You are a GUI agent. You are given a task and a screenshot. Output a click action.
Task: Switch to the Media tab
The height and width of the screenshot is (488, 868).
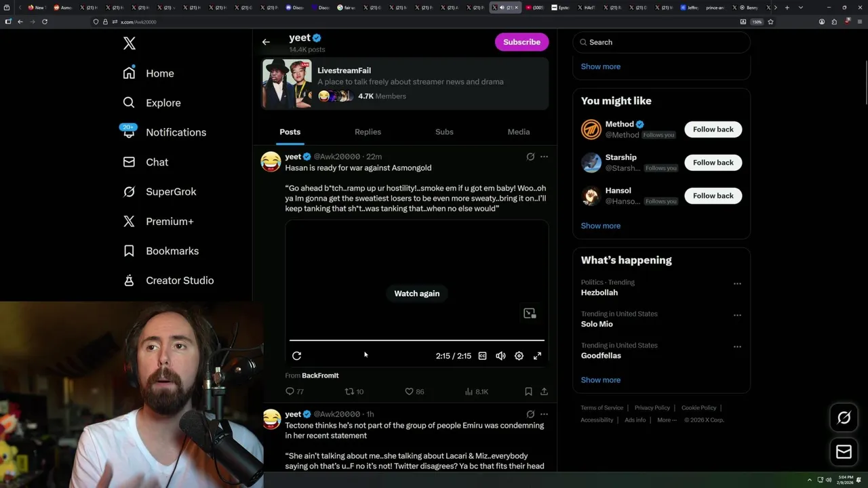pyautogui.click(x=519, y=131)
